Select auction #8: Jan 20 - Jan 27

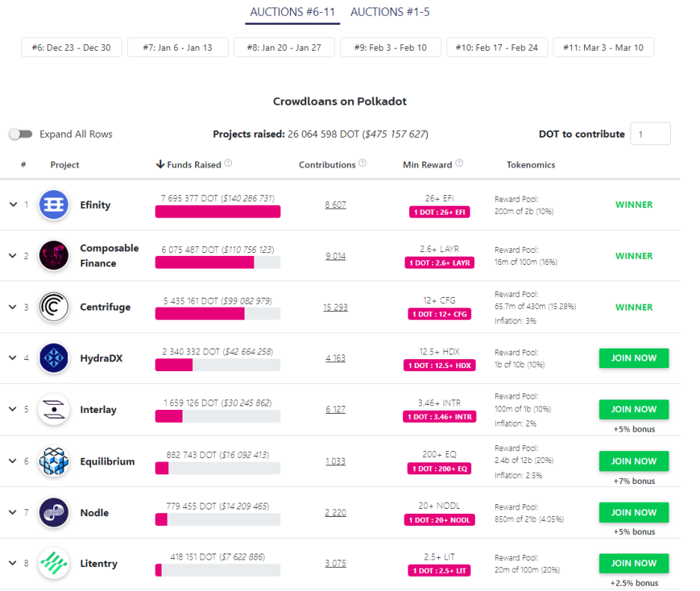coord(284,47)
